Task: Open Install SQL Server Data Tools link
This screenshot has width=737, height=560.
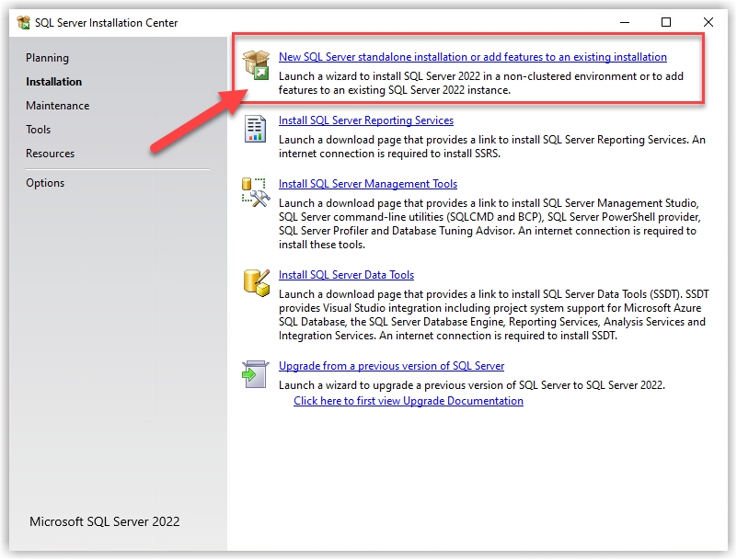Action: [x=346, y=275]
